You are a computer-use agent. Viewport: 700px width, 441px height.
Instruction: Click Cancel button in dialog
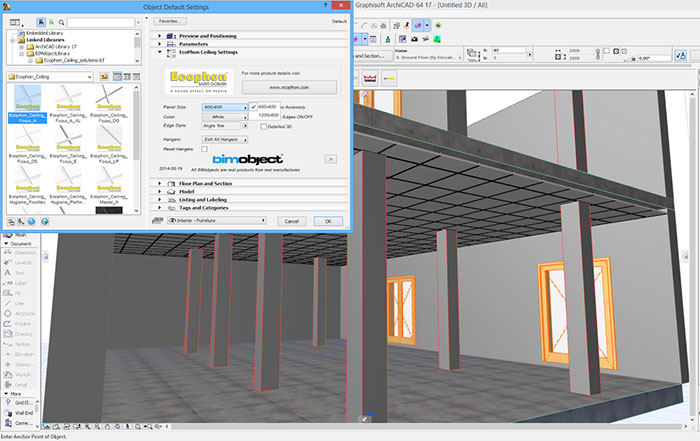click(292, 221)
